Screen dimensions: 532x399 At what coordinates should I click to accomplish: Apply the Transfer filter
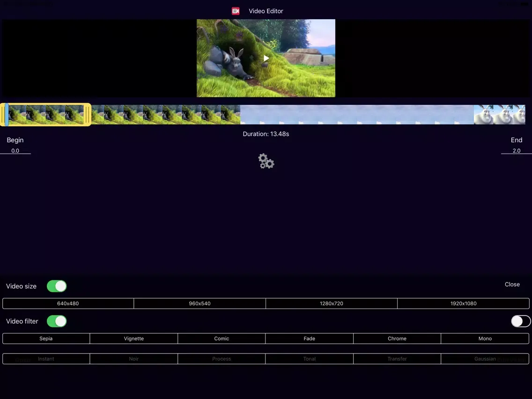[x=397, y=359]
